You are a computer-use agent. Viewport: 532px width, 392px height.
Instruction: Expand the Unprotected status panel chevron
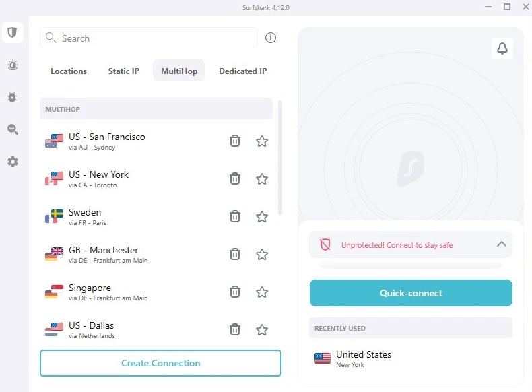[x=501, y=244]
